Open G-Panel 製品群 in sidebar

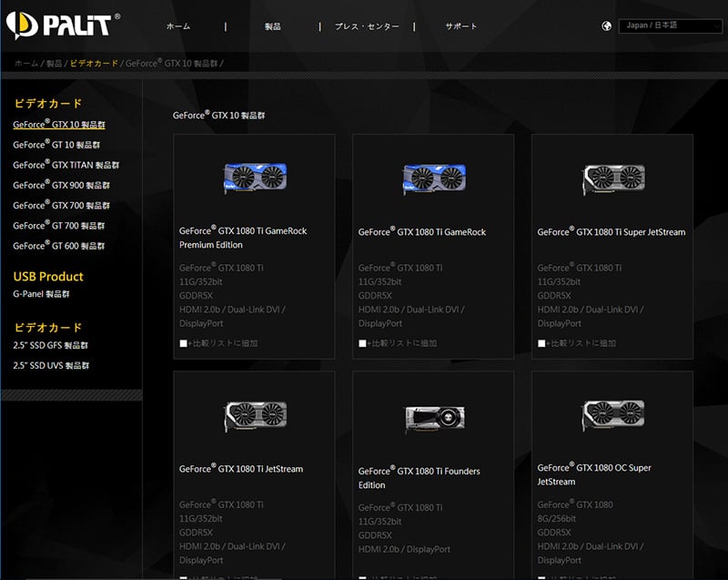coord(41,293)
